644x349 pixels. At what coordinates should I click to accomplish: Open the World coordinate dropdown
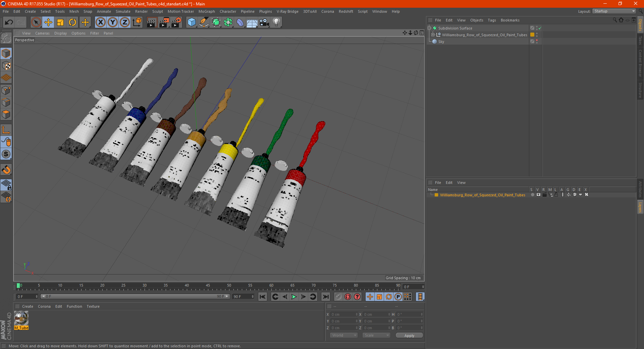click(x=344, y=335)
